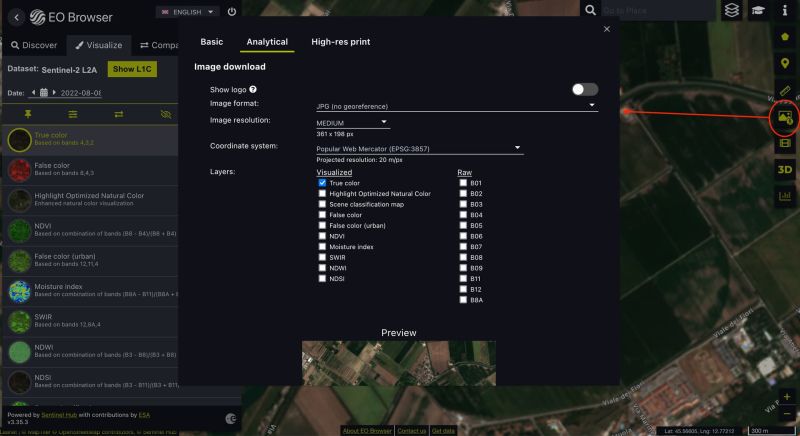Check the raw band B08 checkbox
Image resolution: width=800 pixels, height=436 pixels.
pos(463,257)
